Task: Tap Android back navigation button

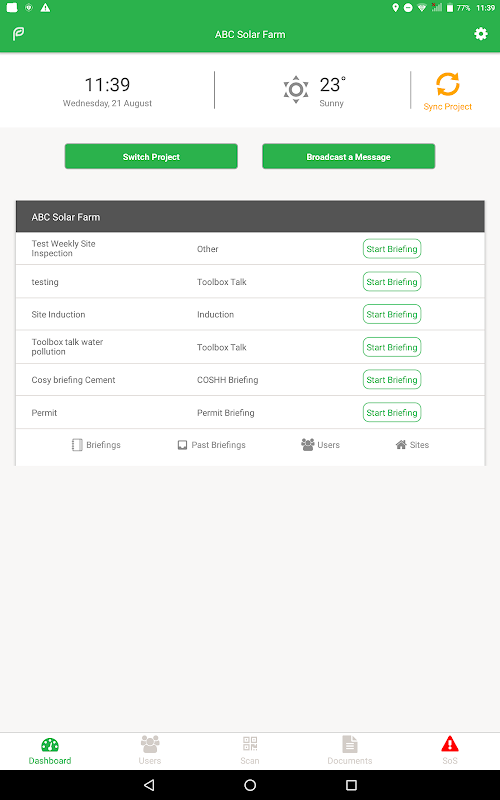Action: click(x=149, y=785)
